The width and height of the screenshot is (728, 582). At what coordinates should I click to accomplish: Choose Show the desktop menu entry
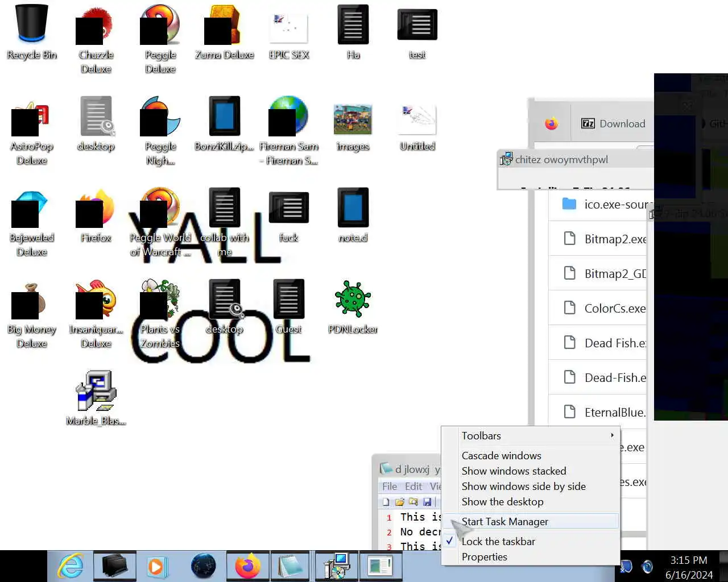click(x=502, y=501)
